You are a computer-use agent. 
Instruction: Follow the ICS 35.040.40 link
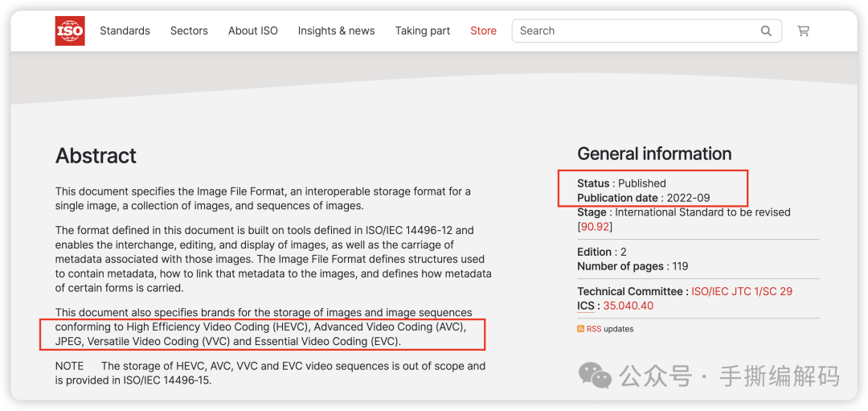point(628,306)
